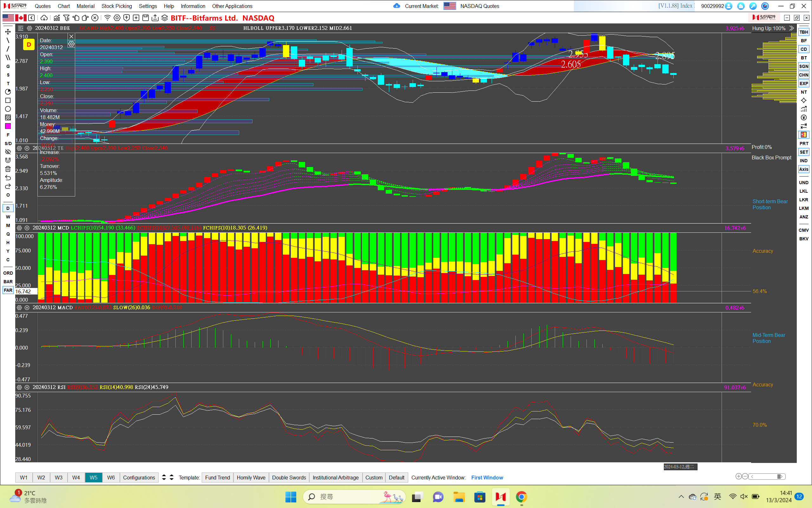Toggle the SGN button on right sidebar
This screenshot has height=508, width=812.
[804, 66]
